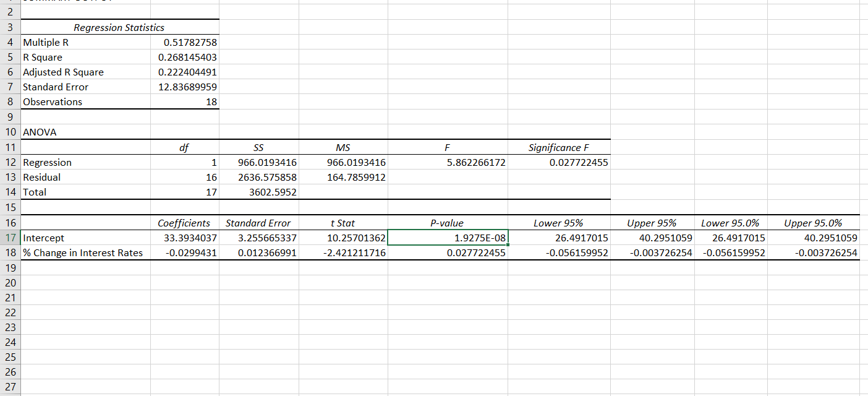Select the Residual SS value 2636.575858
868x396 pixels.
coord(259,178)
